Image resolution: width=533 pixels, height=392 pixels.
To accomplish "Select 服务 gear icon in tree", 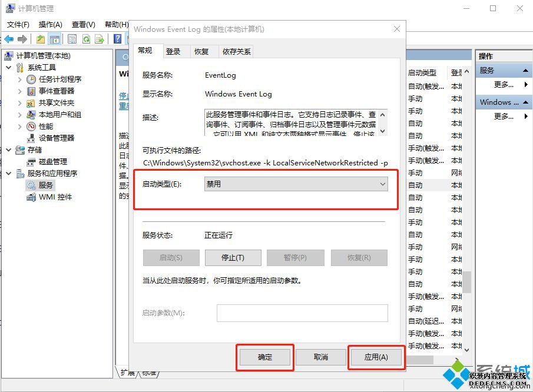I will tap(31, 185).
